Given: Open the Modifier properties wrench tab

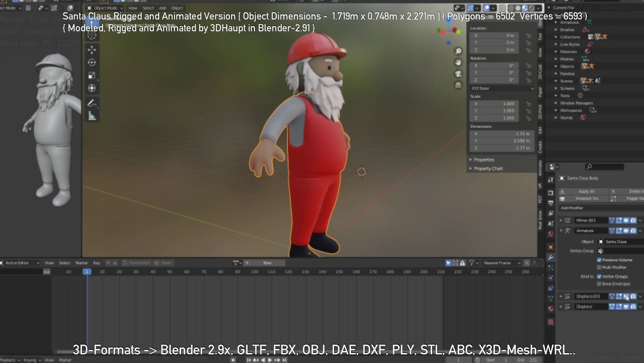Looking at the screenshot, I should click(x=551, y=258).
